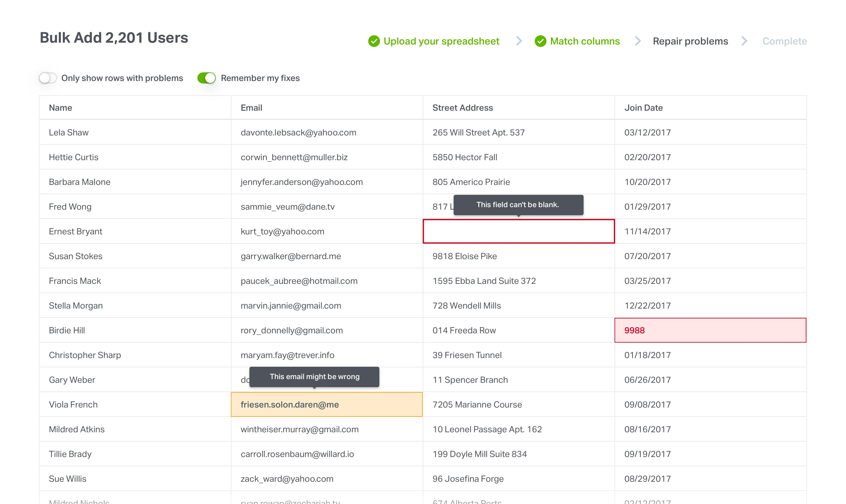Click chevron after Upload your spreadsheet step
This screenshot has height=504, width=846.
(519, 41)
